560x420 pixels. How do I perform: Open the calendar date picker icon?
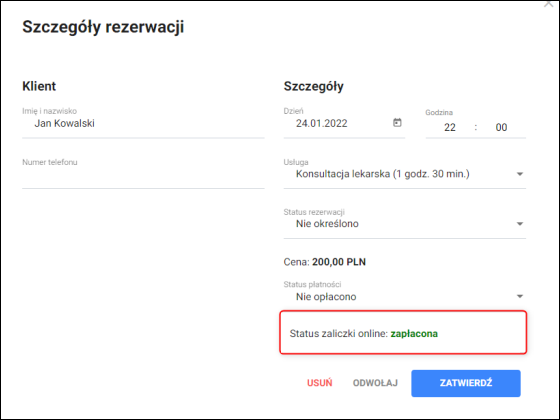[x=397, y=123]
